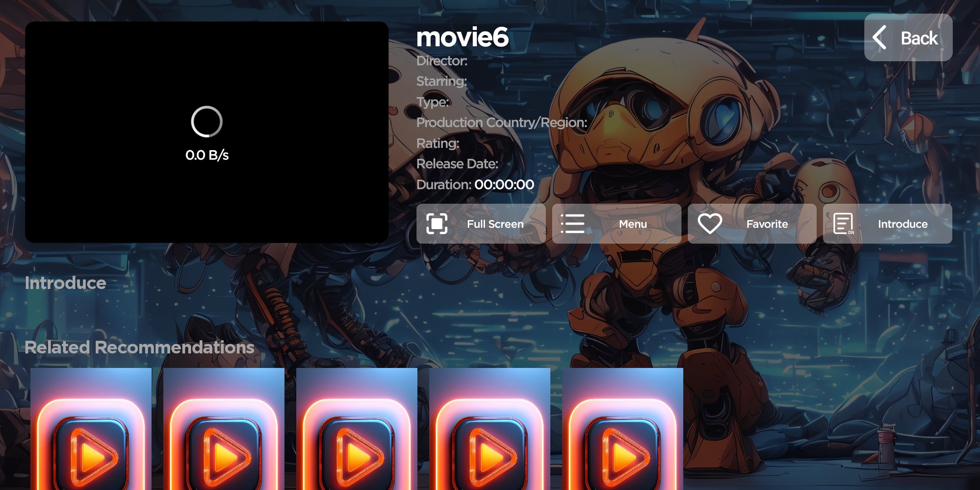Click the Introduce section heading

point(65,283)
